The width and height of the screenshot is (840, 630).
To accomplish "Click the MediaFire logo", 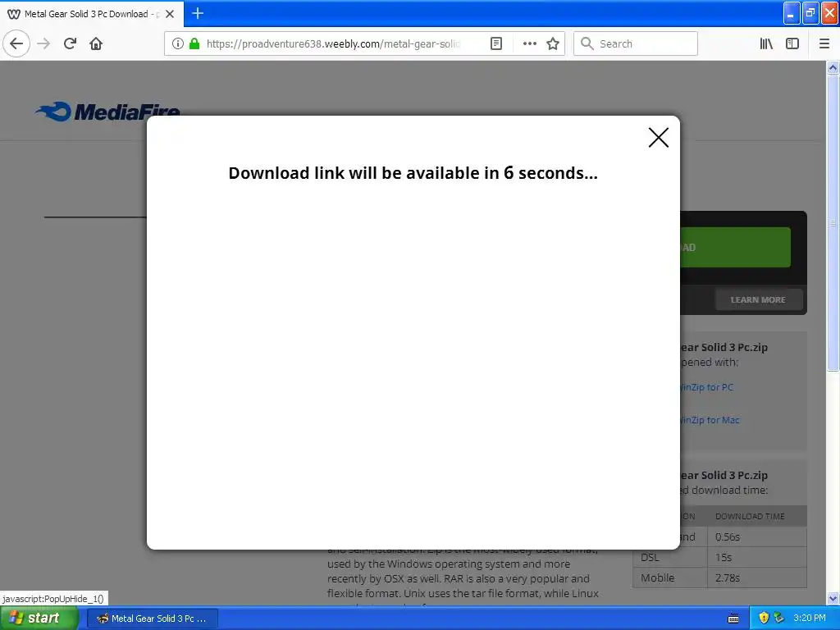I will pyautogui.click(x=107, y=112).
